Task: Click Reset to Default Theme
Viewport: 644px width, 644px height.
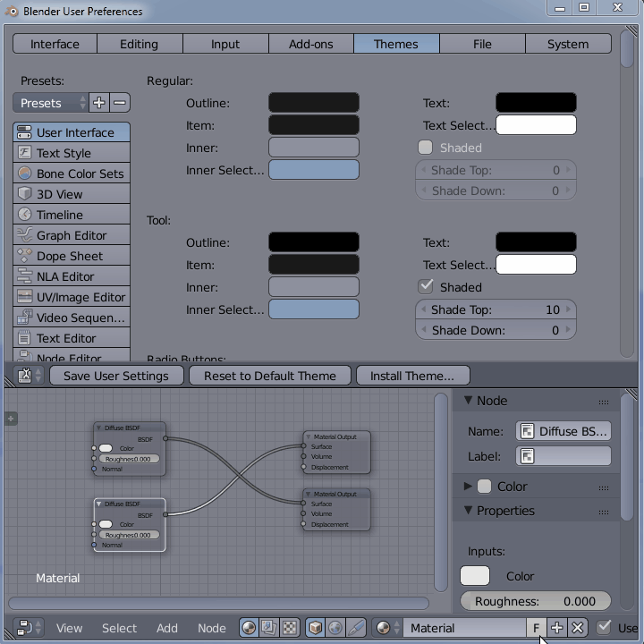Action: tap(270, 376)
